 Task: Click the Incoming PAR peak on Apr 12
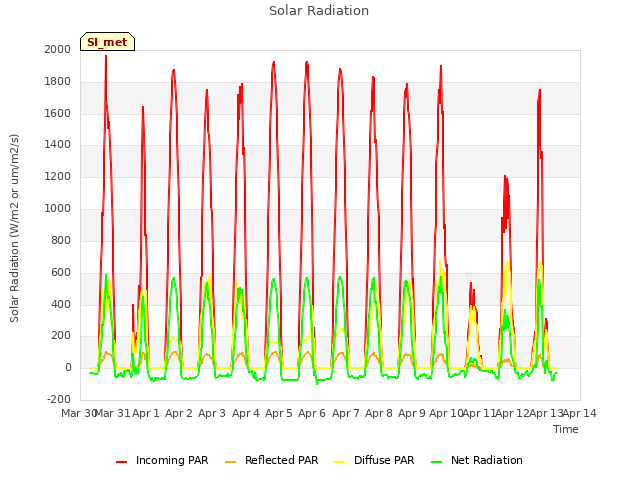point(505,177)
